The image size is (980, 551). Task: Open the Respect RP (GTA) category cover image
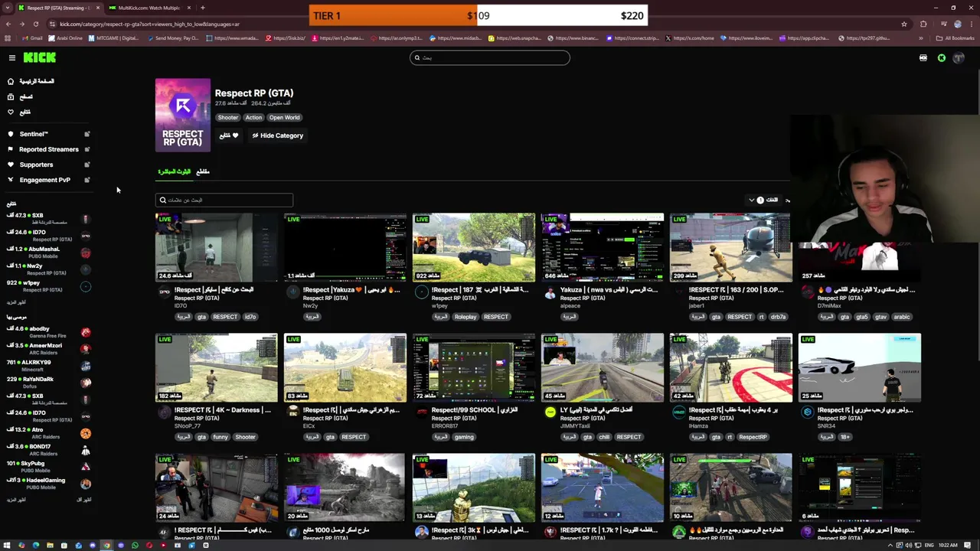[x=183, y=115]
